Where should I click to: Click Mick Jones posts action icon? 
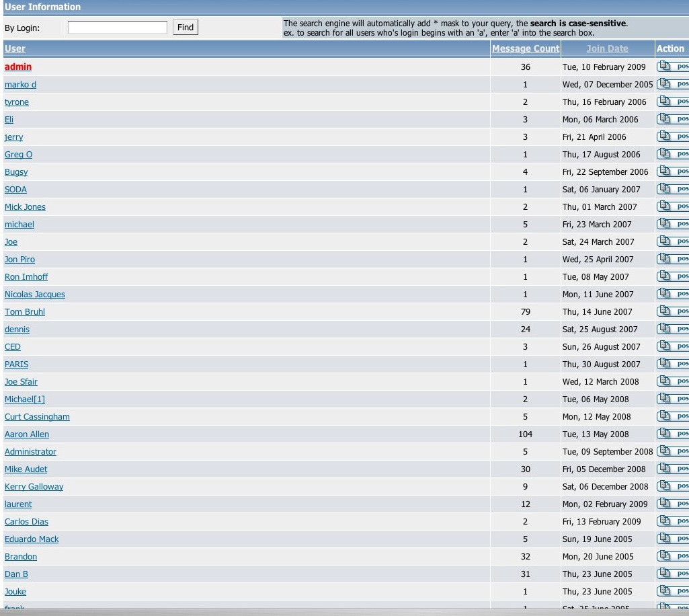point(673,206)
